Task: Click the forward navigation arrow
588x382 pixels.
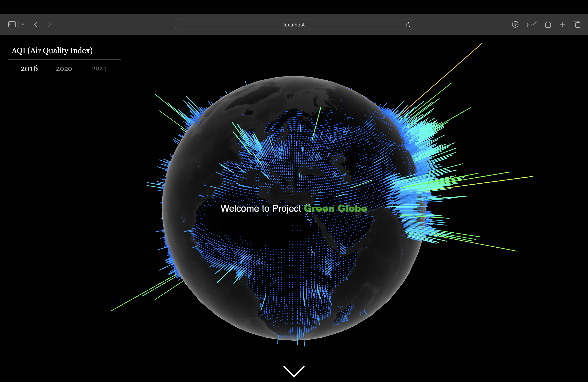Action: coord(49,24)
